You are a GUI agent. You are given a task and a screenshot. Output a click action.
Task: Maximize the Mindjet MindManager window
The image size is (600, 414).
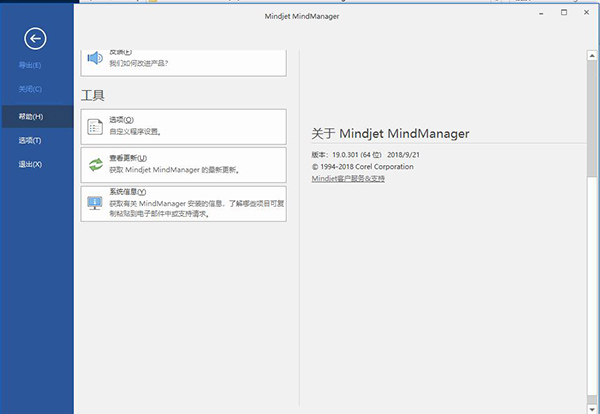pos(564,12)
